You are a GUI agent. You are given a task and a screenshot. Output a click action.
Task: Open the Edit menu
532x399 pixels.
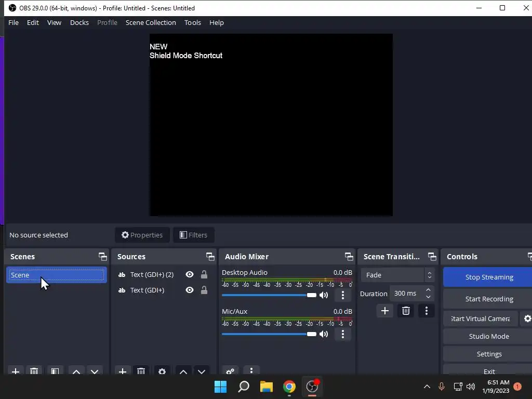[x=33, y=22]
